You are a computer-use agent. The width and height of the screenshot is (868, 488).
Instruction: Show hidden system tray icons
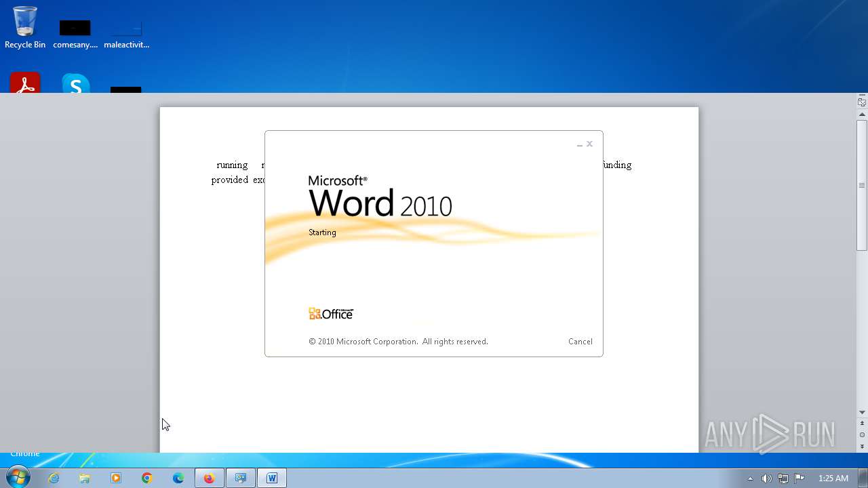click(x=750, y=479)
